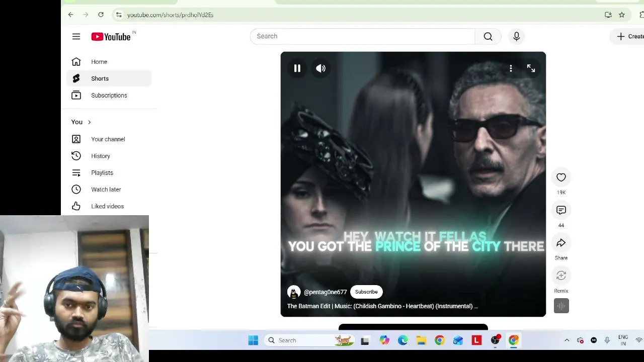Open Microsoft Edge from the taskbar
644x362 pixels.
coord(403,340)
